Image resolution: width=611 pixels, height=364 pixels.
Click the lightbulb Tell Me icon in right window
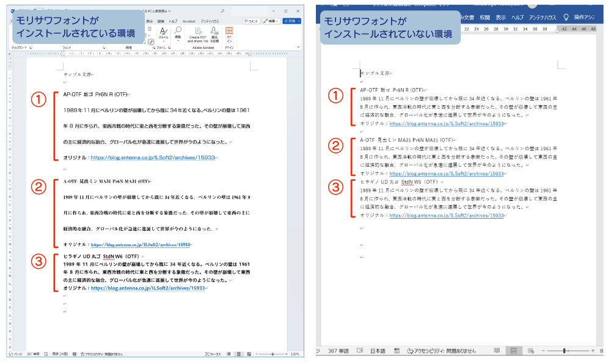[x=566, y=17]
